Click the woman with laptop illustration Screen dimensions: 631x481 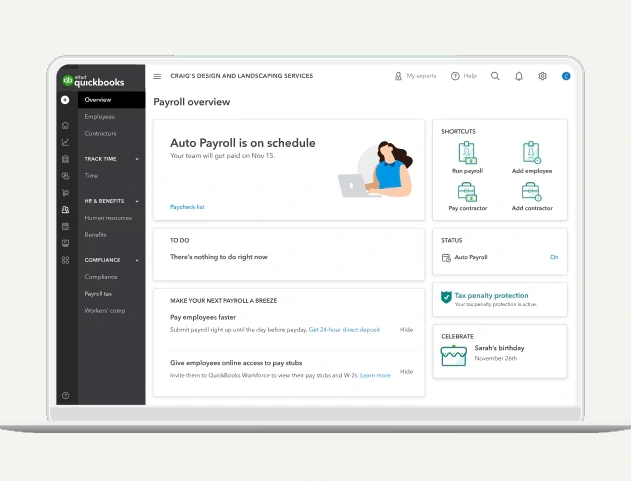point(375,169)
